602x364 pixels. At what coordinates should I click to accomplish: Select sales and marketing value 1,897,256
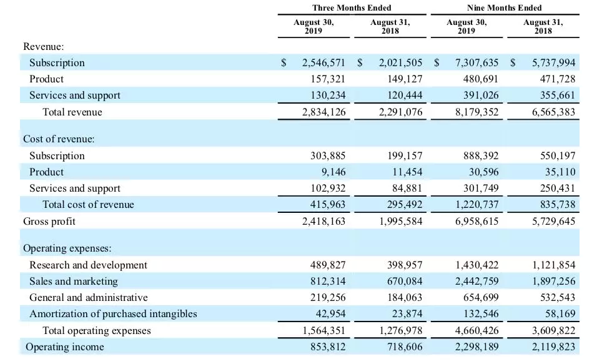coord(554,282)
